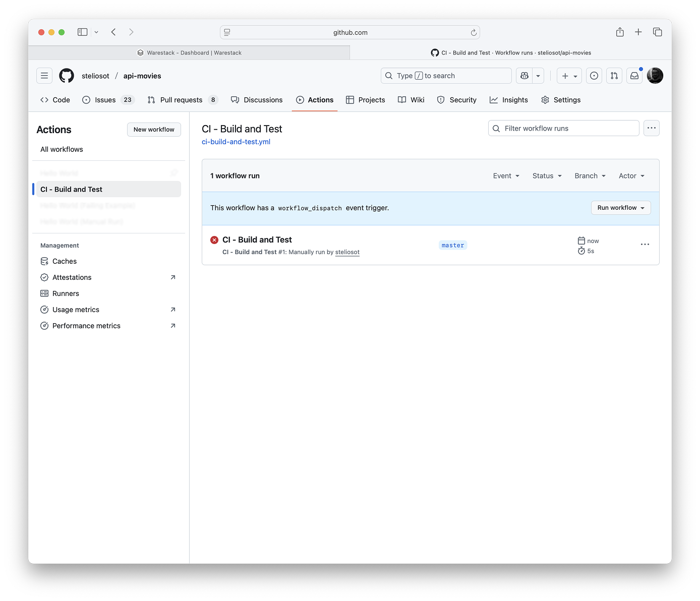Image resolution: width=700 pixels, height=601 pixels.
Task: Open the Copilot chat icon
Action: coord(524,76)
